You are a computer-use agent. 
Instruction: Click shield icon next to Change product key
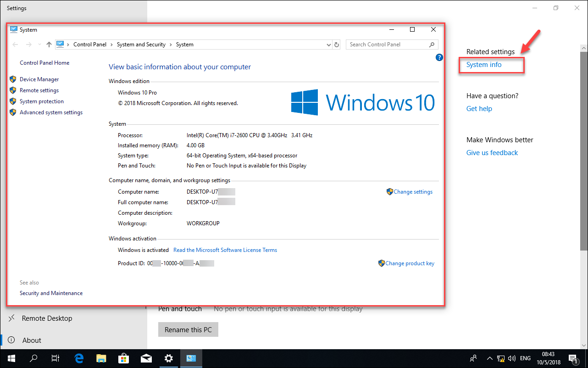[381, 263]
